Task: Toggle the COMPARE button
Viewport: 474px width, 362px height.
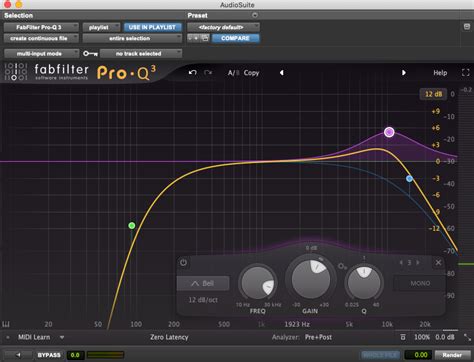Action: pos(235,38)
